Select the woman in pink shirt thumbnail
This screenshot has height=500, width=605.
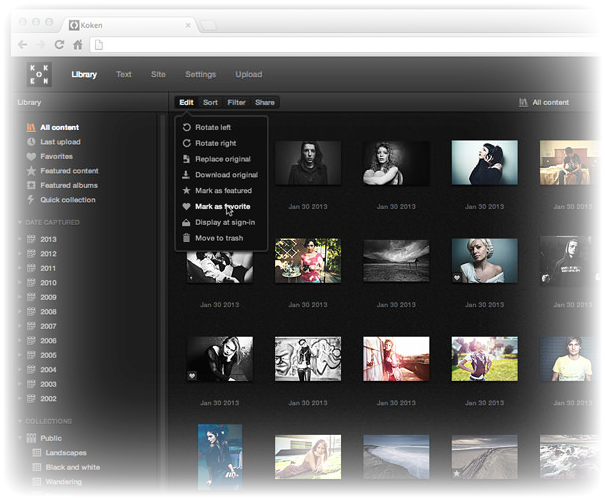pyautogui.click(x=308, y=261)
